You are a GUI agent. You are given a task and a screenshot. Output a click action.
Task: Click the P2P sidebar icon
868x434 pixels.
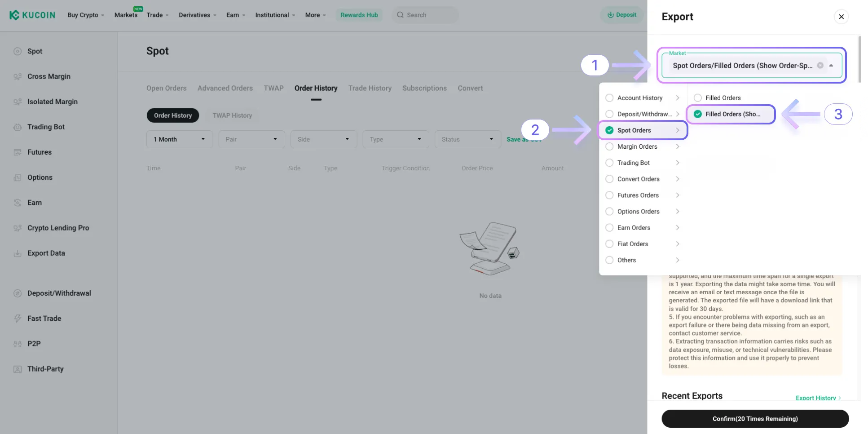click(x=18, y=344)
